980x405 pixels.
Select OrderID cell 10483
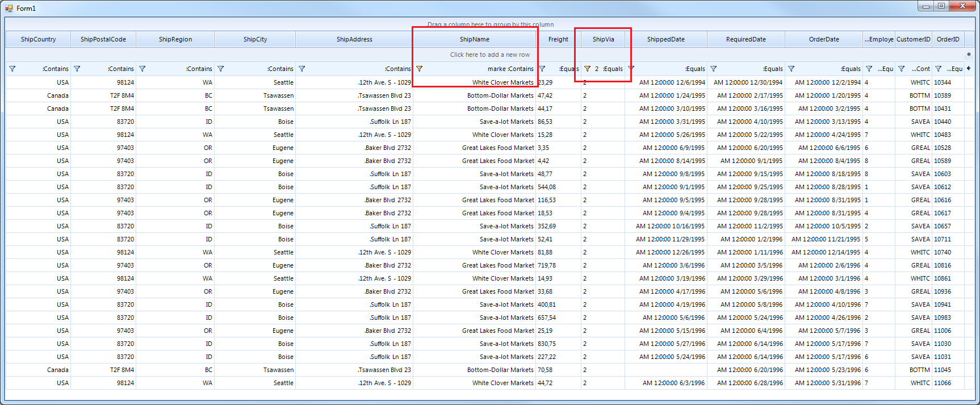coord(948,135)
